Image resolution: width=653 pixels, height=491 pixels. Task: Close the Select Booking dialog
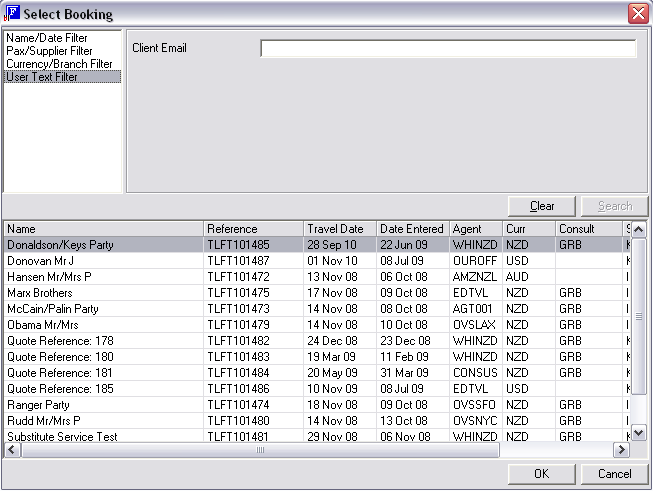pyautogui.click(x=637, y=14)
